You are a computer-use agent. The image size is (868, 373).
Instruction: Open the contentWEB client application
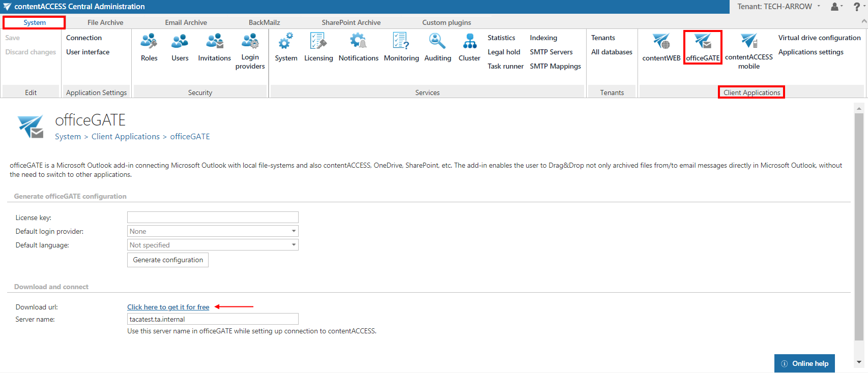click(661, 42)
